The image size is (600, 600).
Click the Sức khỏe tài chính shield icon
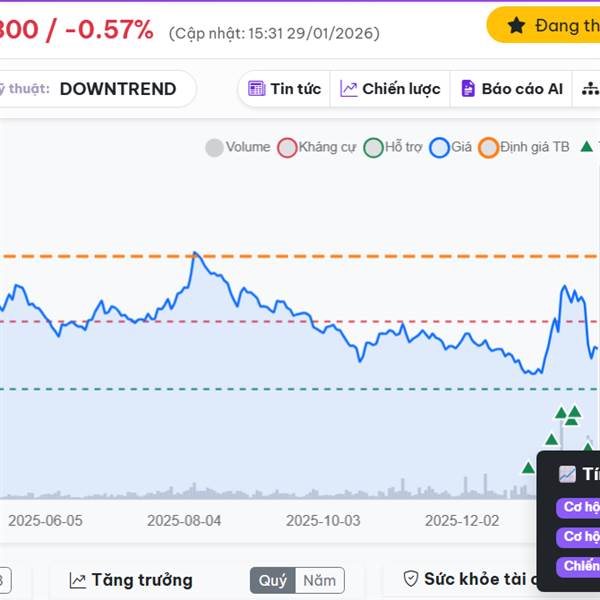[410, 579]
